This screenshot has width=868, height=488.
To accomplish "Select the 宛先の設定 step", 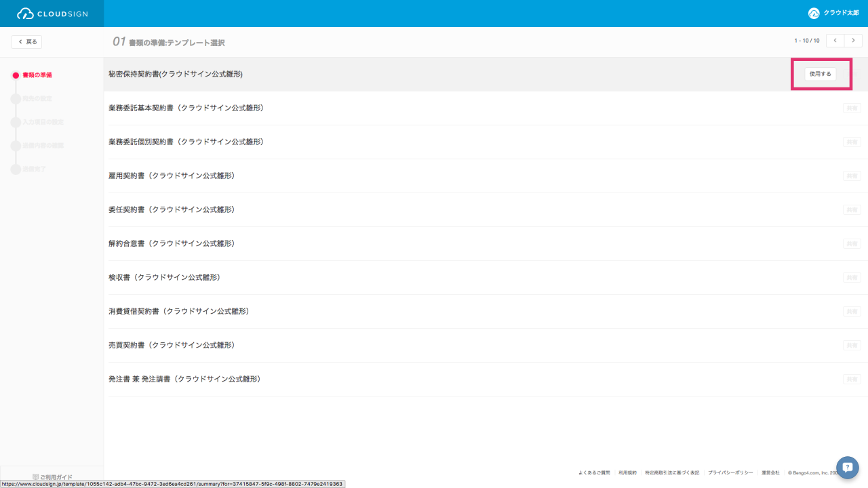I will point(32,98).
